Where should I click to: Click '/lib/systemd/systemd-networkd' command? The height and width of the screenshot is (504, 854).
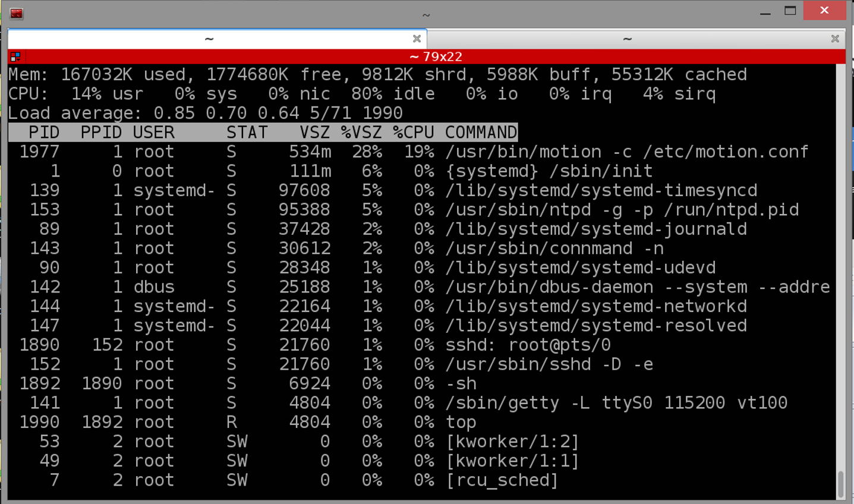596,306
